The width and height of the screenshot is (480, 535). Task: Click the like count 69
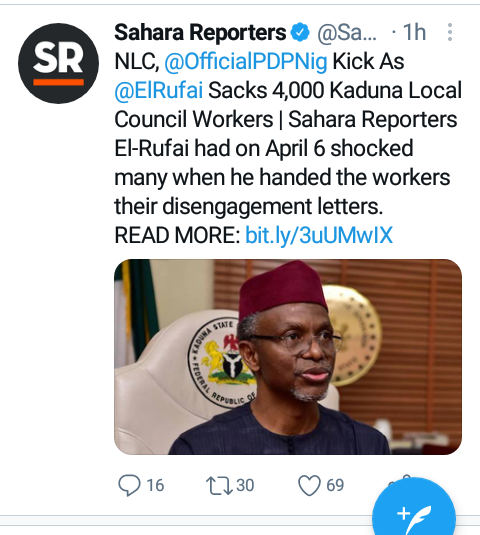(335, 485)
